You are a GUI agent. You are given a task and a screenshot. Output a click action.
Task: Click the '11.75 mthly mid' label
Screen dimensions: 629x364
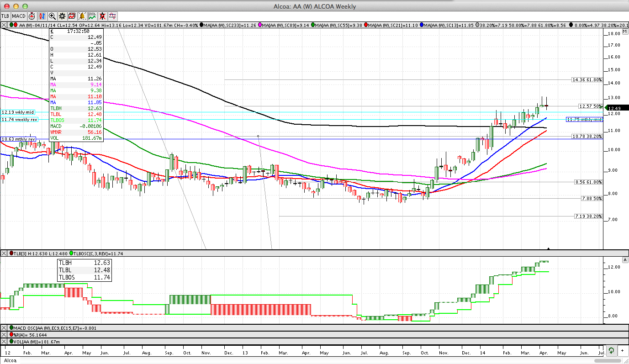tap(585, 119)
